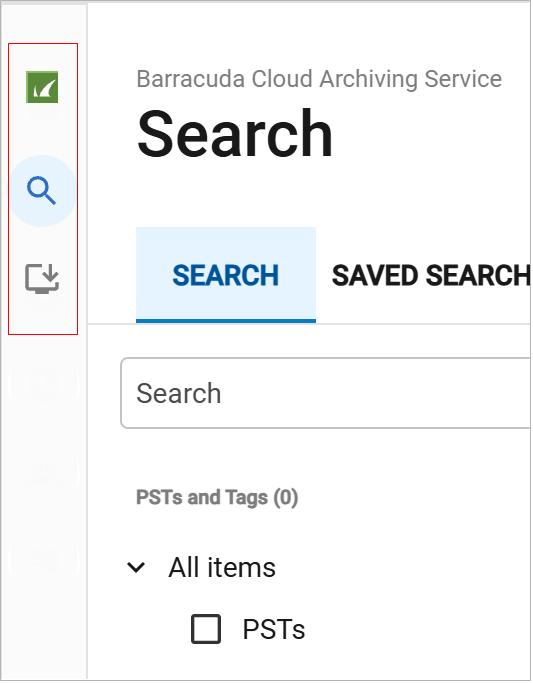Tick the PSTs checkbox
The image size is (533, 683).
coord(206,629)
